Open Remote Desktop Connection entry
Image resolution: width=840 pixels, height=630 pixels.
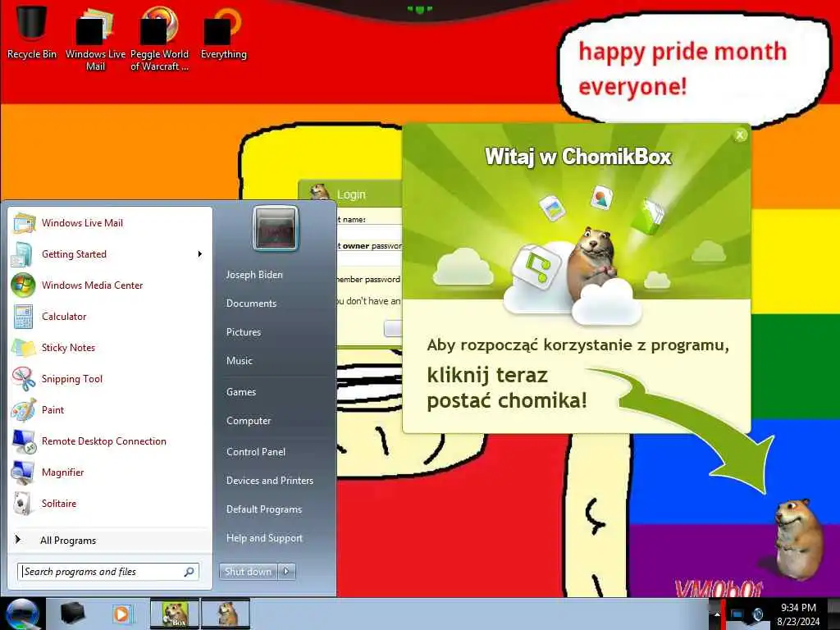(x=110, y=441)
